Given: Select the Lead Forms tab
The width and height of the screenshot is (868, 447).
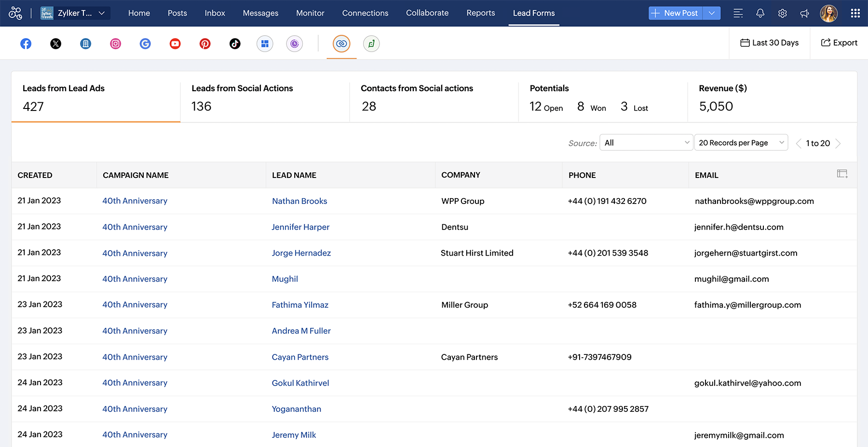Looking at the screenshot, I should click(x=534, y=13).
